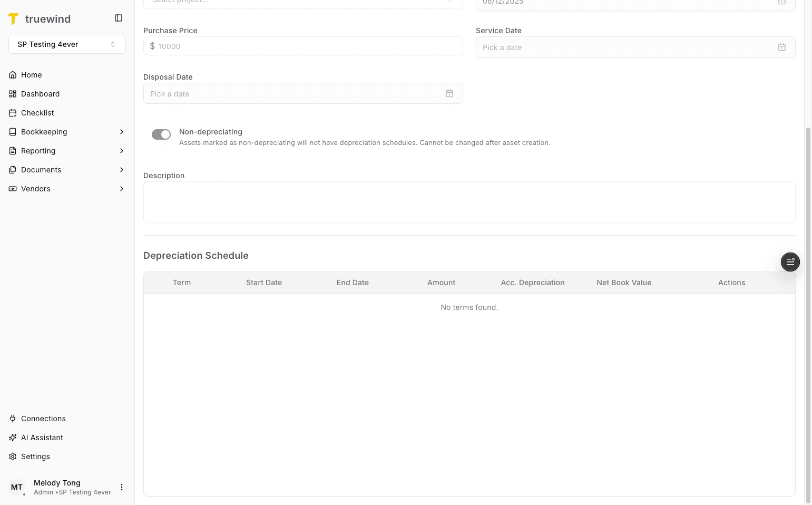Expand the Reporting section
812x505 pixels.
click(x=67, y=150)
